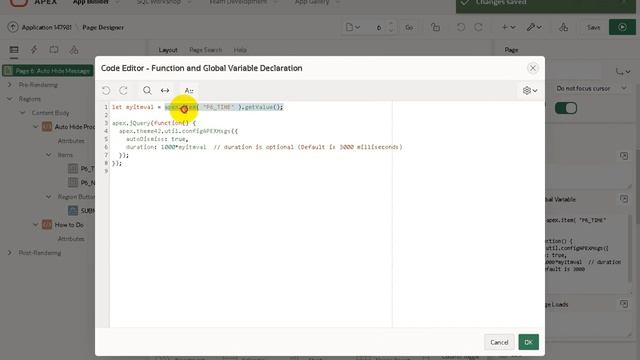Save the page
The height and width of the screenshot is (360, 640).
(x=593, y=27)
